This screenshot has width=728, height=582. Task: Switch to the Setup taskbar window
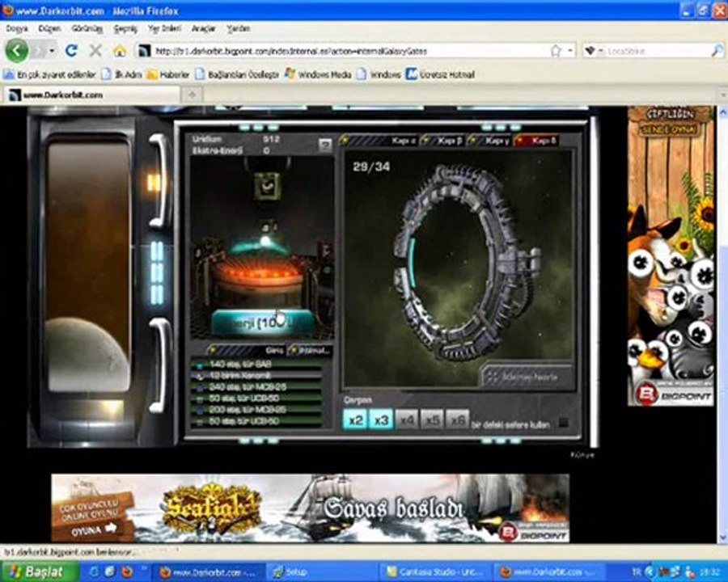coord(320,571)
